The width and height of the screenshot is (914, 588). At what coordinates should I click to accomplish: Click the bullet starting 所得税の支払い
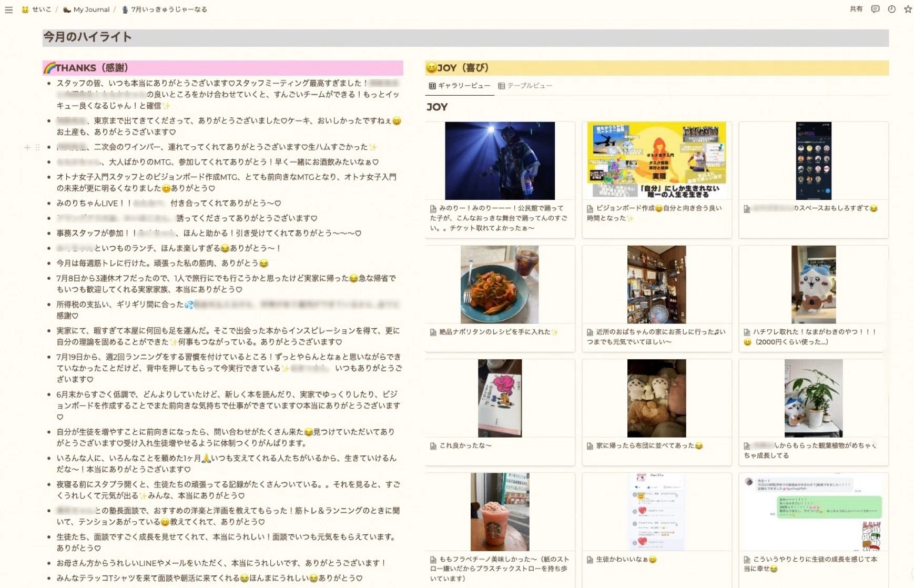[228, 310]
